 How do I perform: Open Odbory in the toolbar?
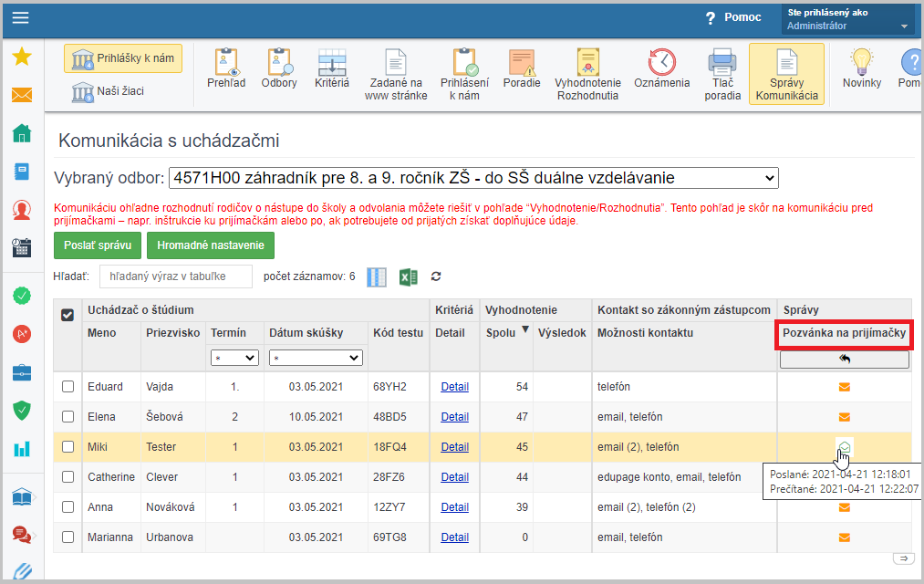point(279,69)
